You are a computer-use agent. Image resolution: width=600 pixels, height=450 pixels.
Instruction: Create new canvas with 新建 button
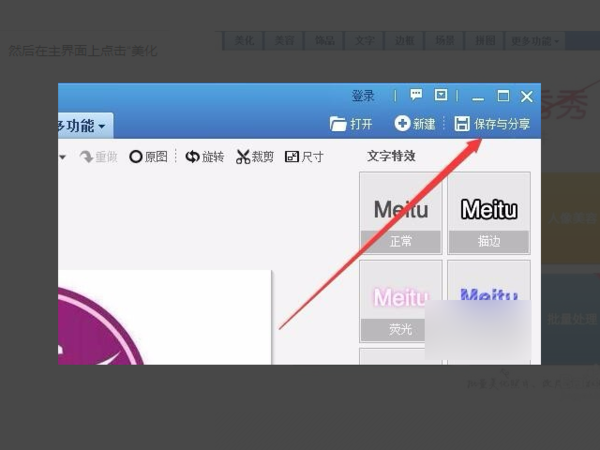point(415,124)
